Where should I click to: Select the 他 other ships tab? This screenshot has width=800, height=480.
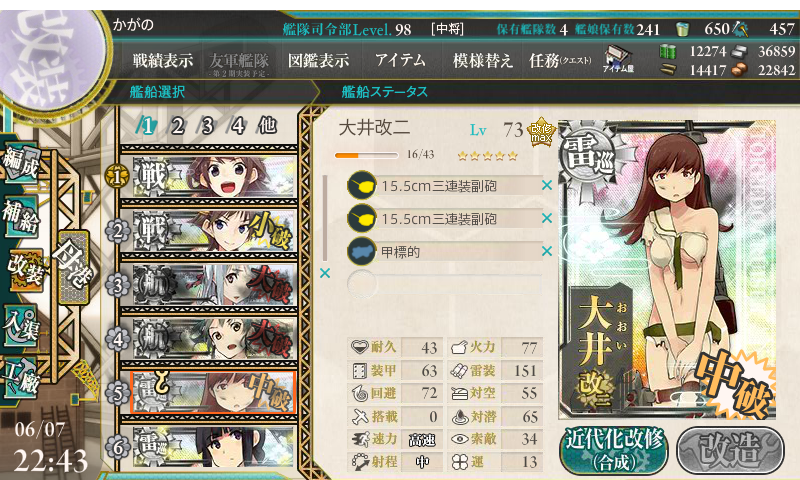coord(267,125)
